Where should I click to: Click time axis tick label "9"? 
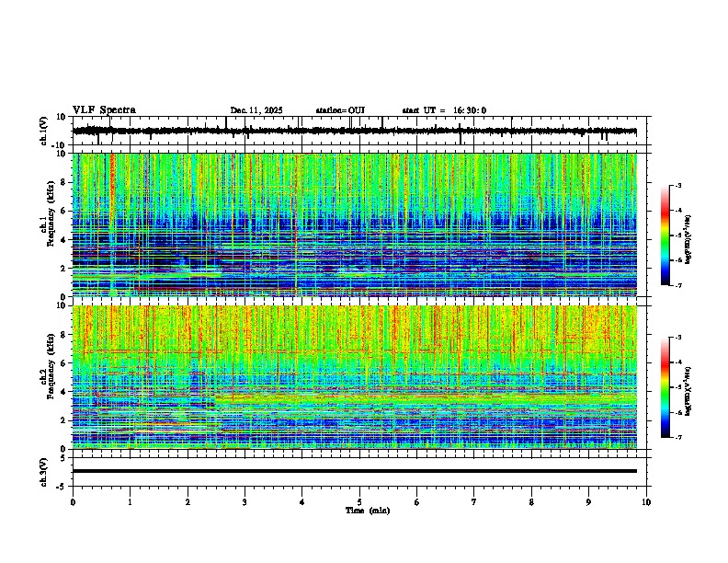tap(588, 502)
